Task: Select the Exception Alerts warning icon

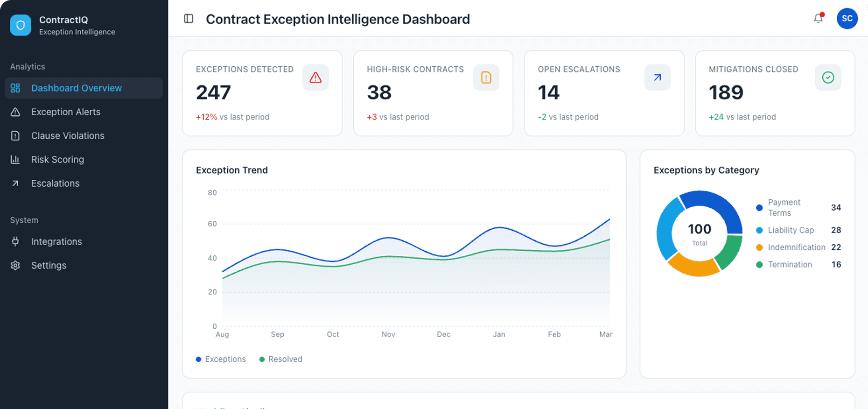Action: 15,112
